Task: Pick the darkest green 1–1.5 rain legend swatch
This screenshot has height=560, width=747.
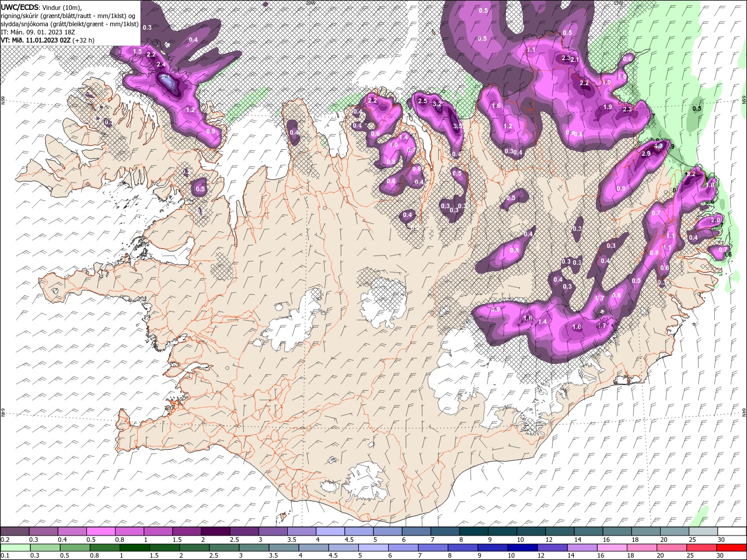Action: (135, 548)
